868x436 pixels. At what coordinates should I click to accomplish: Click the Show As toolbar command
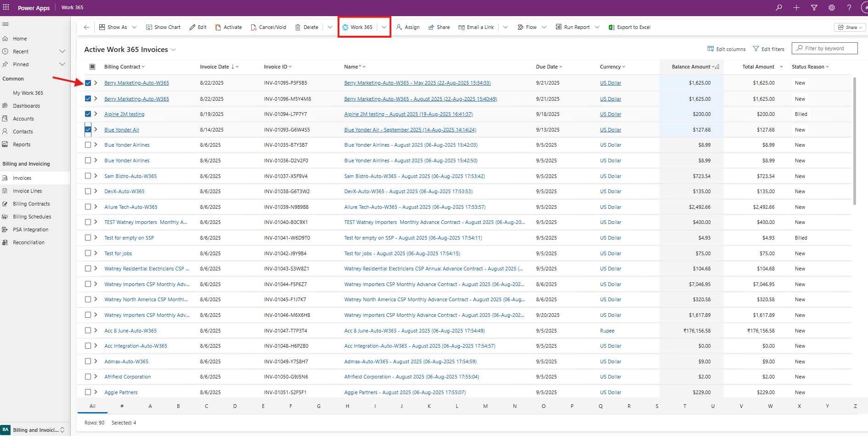pos(113,27)
